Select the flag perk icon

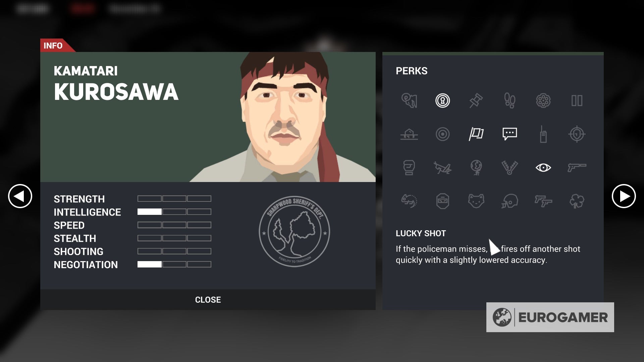tap(476, 134)
